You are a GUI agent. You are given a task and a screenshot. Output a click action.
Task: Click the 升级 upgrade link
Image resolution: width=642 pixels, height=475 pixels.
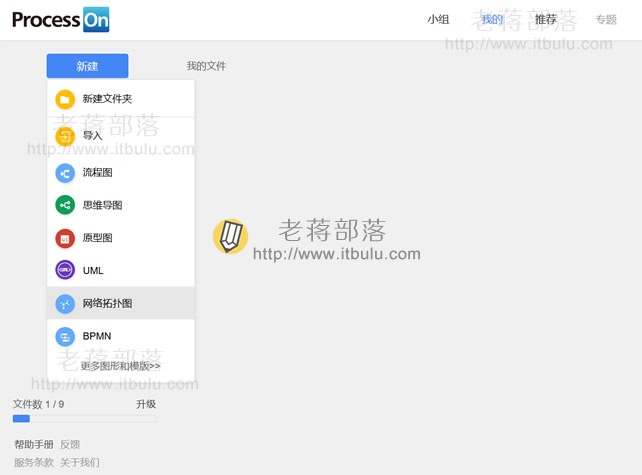[146, 404]
